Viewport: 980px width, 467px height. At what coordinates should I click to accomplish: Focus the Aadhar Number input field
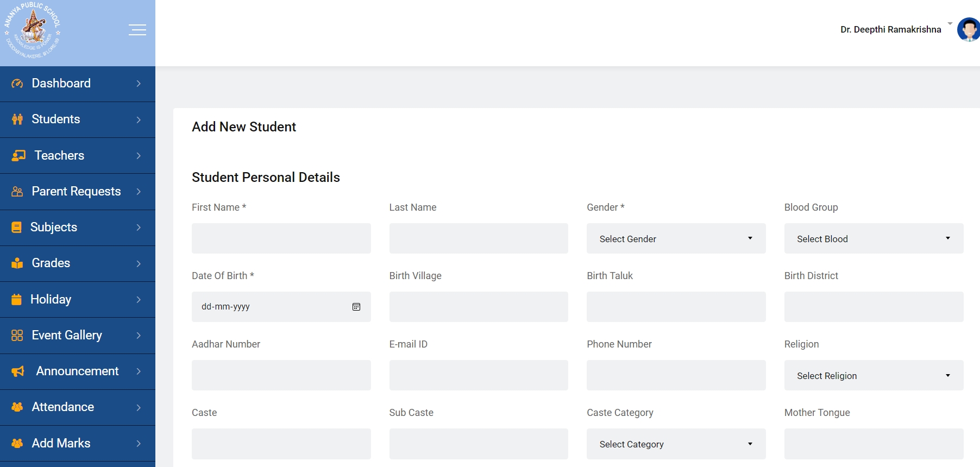click(x=281, y=375)
